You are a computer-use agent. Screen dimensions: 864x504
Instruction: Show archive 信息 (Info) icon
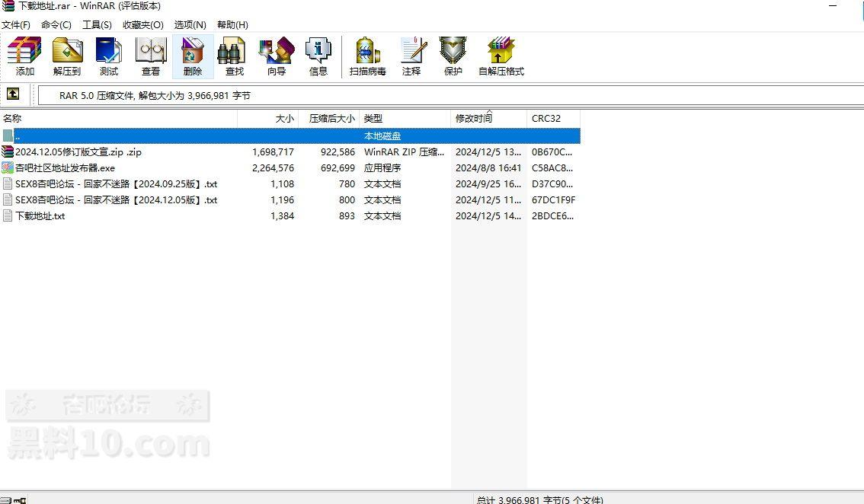pyautogui.click(x=318, y=56)
